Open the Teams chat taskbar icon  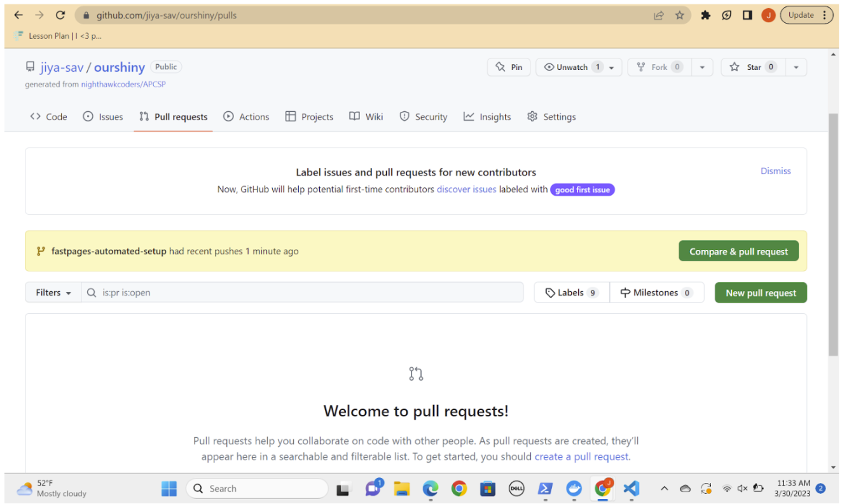(x=373, y=489)
